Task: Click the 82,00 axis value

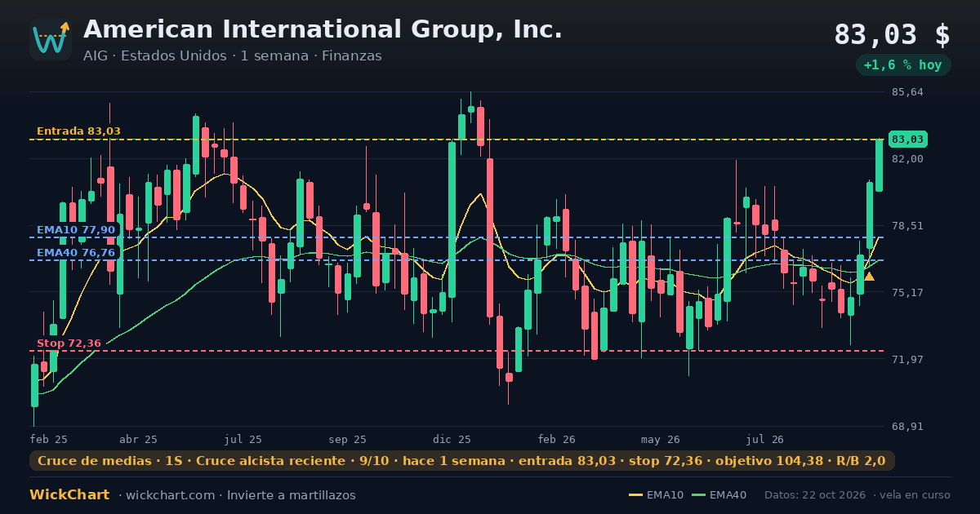Action: (907, 158)
